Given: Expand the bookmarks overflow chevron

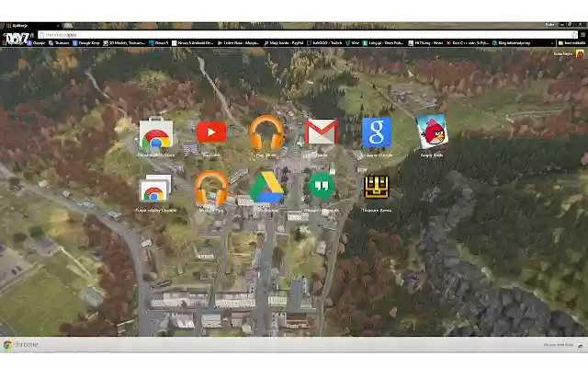Looking at the screenshot, I should click(552, 43).
